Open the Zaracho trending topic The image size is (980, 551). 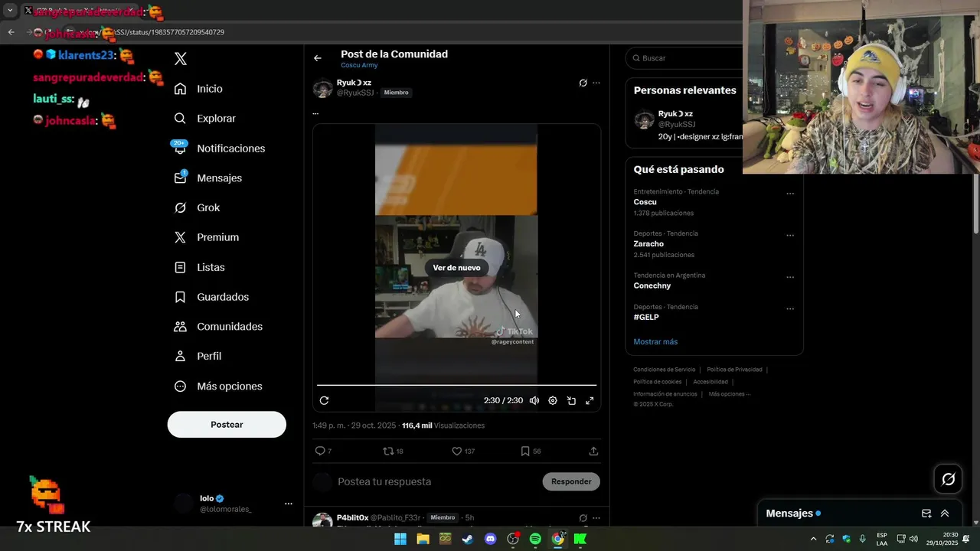648,244
